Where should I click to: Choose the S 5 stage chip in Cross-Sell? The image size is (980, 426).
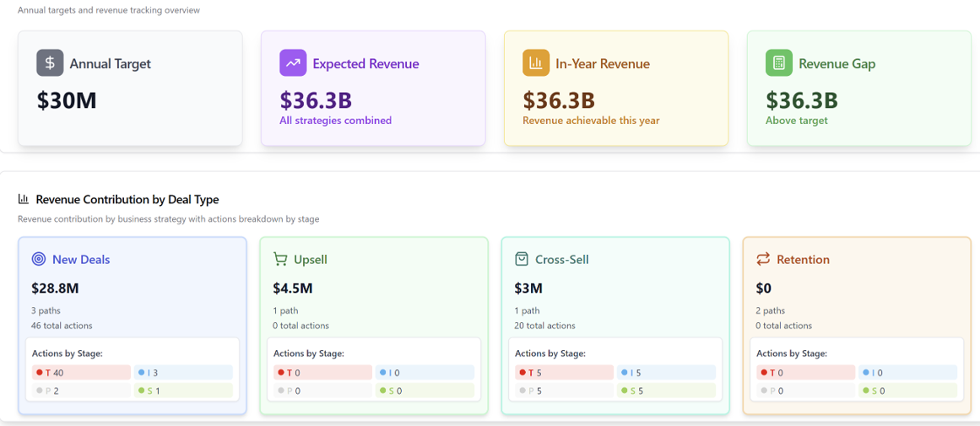click(x=666, y=391)
